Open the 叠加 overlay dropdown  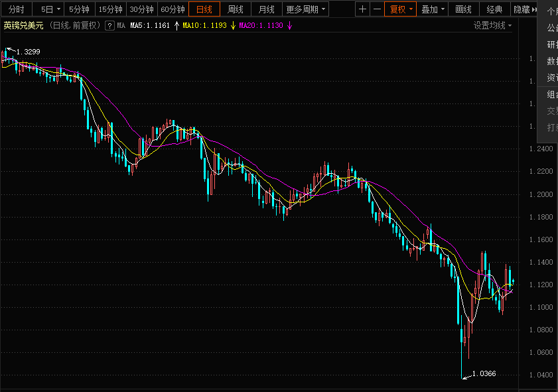[433, 9]
